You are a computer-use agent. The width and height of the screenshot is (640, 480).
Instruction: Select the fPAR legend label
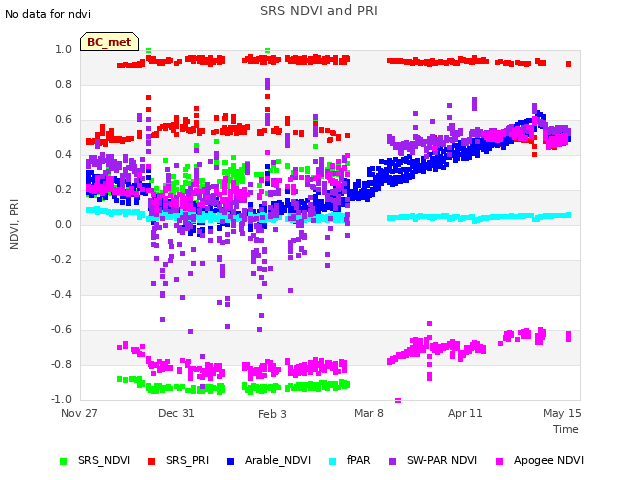click(359, 460)
